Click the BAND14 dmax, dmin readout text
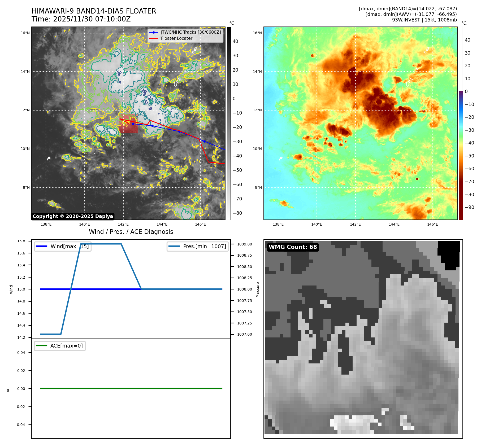Viewport: 481px width, 448px height. [408, 9]
